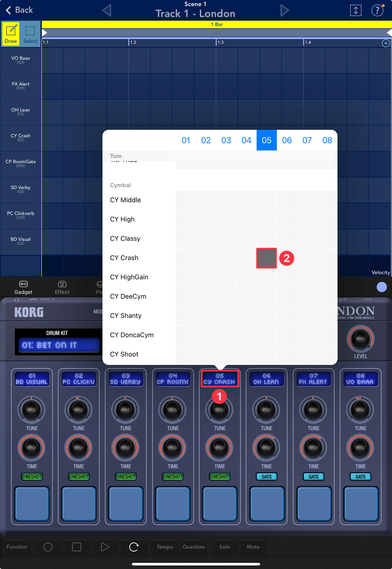
Task: Go to the next track arrow
Action: point(284,11)
